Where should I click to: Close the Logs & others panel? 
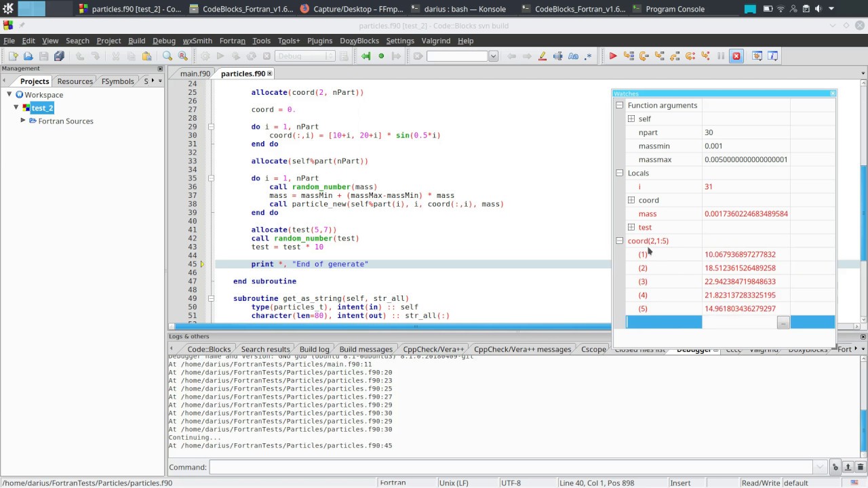(863, 336)
